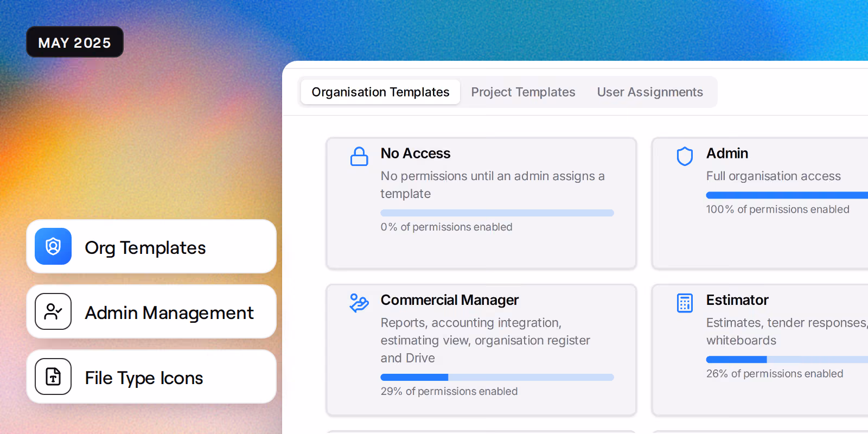
Task: Click "26% of permissions enabled" text
Action: [x=775, y=374]
